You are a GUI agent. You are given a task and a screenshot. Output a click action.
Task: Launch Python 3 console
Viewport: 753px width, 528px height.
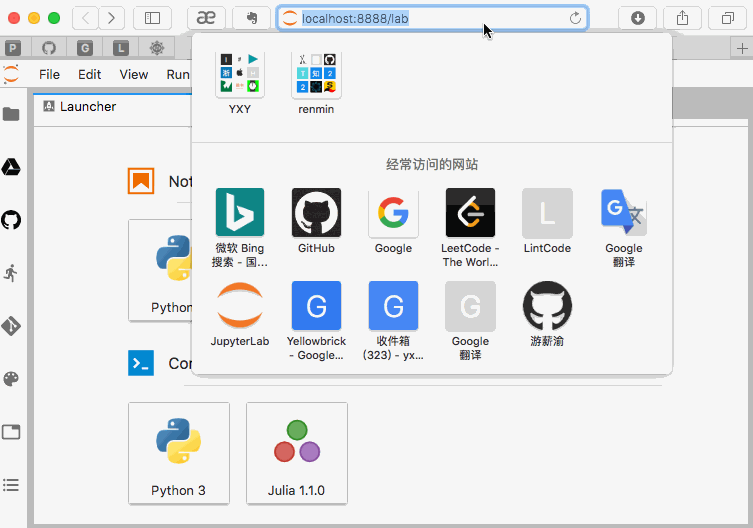tap(179, 454)
